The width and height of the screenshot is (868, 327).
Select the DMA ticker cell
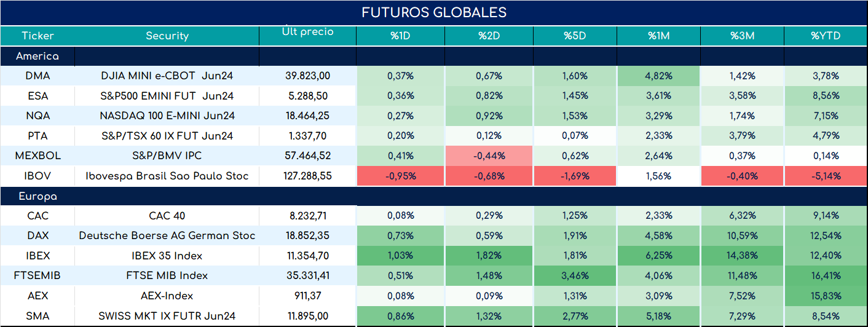coord(37,76)
